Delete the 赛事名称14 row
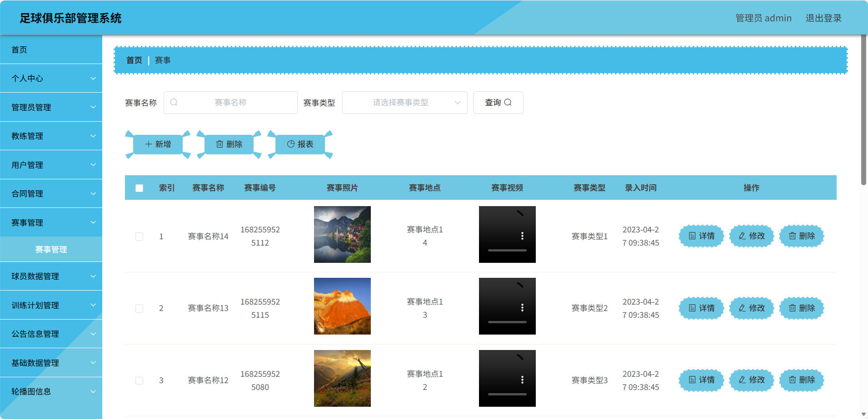The width and height of the screenshot is (868, 419). click(802, 236)
